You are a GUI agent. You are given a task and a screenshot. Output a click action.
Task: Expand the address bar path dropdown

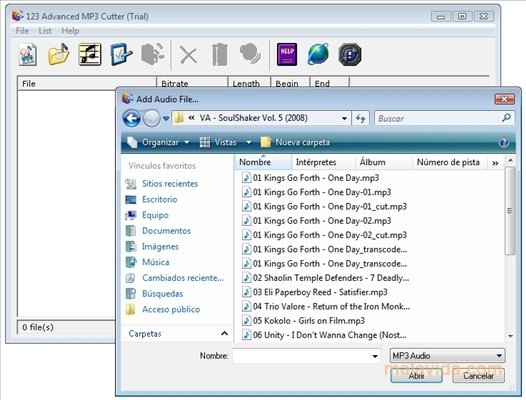[344, 118]
